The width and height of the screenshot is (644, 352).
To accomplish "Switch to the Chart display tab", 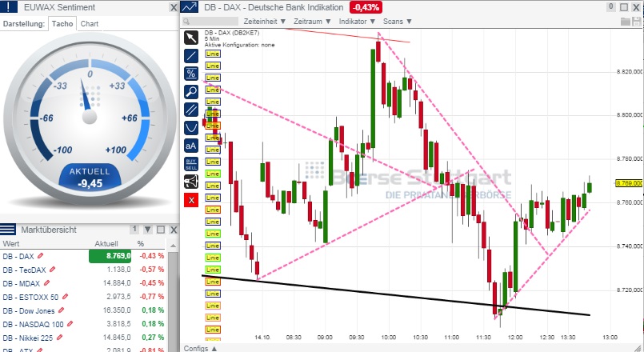I will (x=90, y=24).
